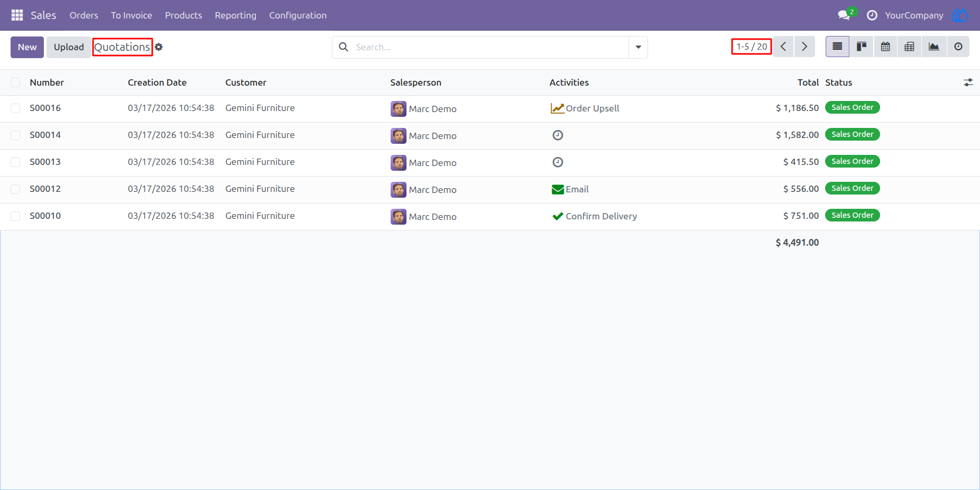This screenshot has height=490, width=980.
Task: Open the apps grid menu icon
Action: 17,15
